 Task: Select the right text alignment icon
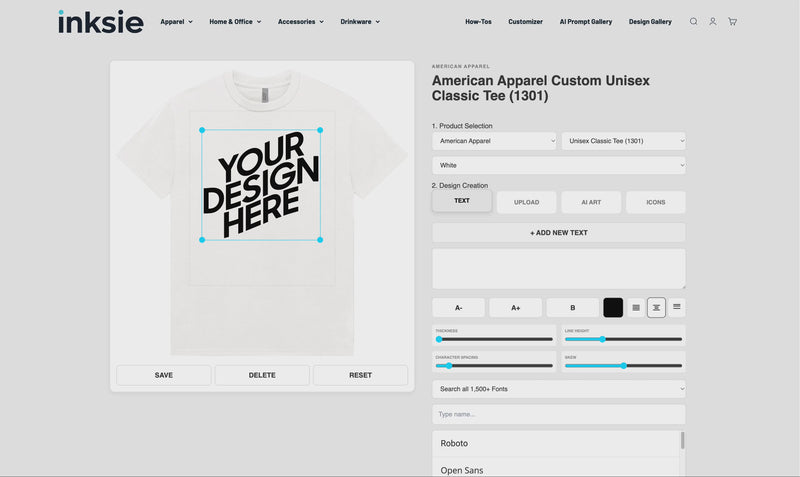[x=677, y=307]
